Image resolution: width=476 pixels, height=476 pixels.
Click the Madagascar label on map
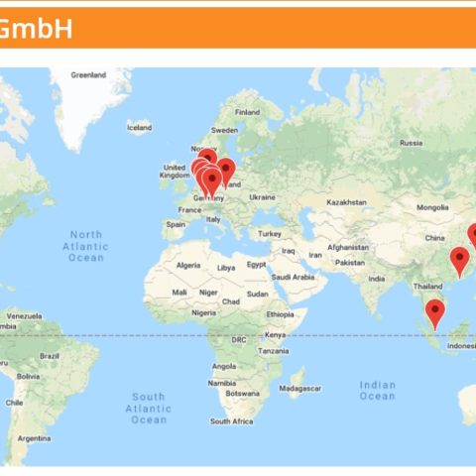[x=299, y=389]
